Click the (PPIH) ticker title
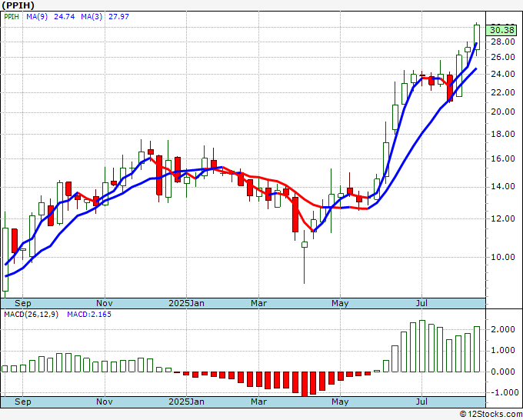 coord(18,5)
